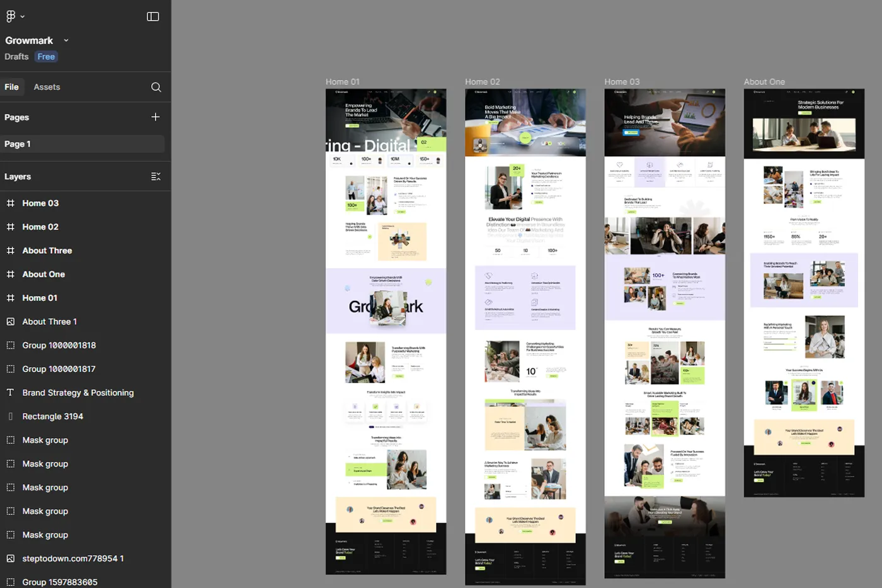This screenshot has height=588, width=882.
Task: Open the Drafts link
Action: coord(16,56)
